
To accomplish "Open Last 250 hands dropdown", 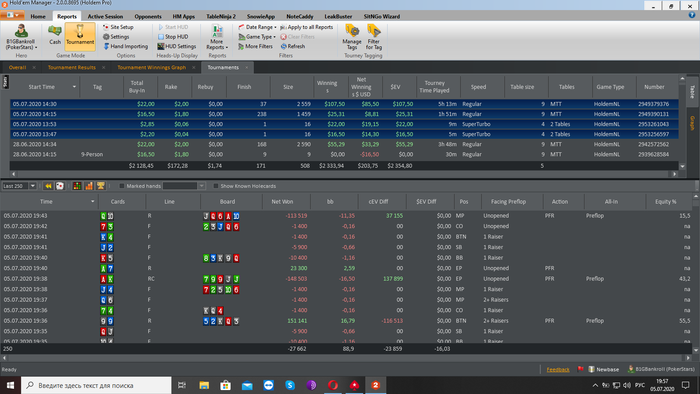I will pyautogui.click(x=33, y=186).
